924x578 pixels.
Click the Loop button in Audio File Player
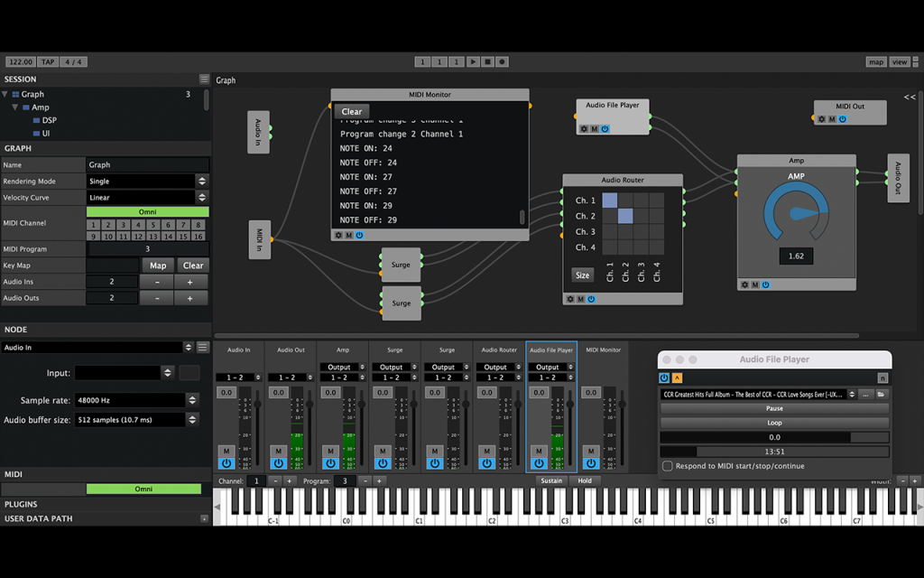[x=774, y=423]
